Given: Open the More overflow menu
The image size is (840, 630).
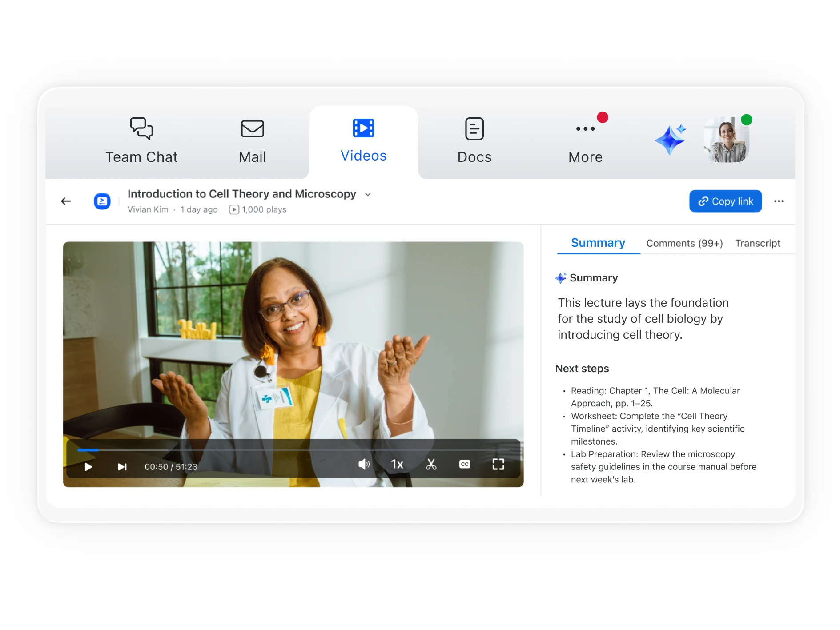Looking at the screenshot, I should click(x=585, y=140).
